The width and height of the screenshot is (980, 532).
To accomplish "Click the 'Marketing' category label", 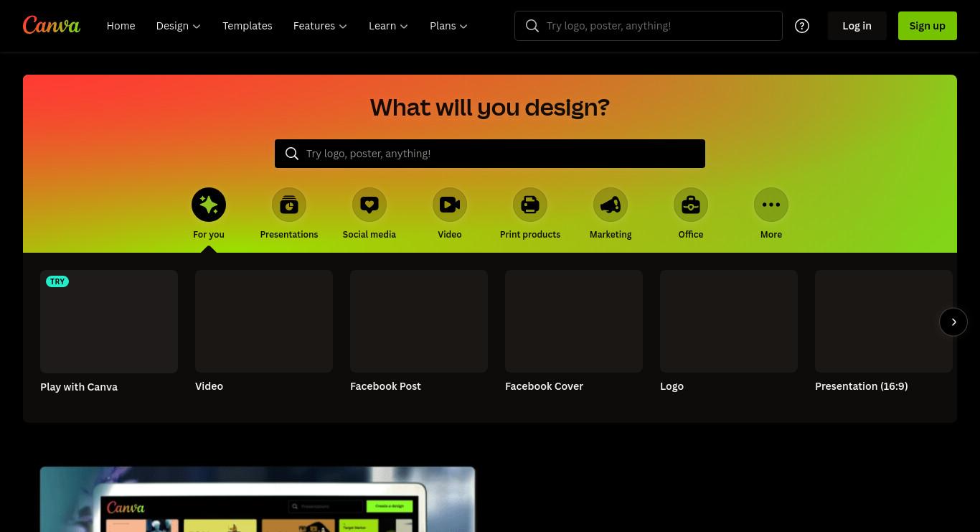I will (611, 235).
